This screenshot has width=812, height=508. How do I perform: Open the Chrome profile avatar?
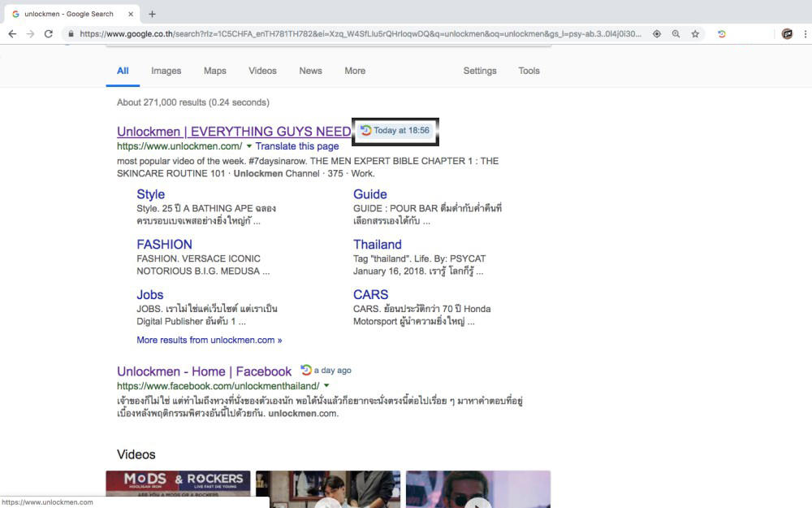coord(787,34)
